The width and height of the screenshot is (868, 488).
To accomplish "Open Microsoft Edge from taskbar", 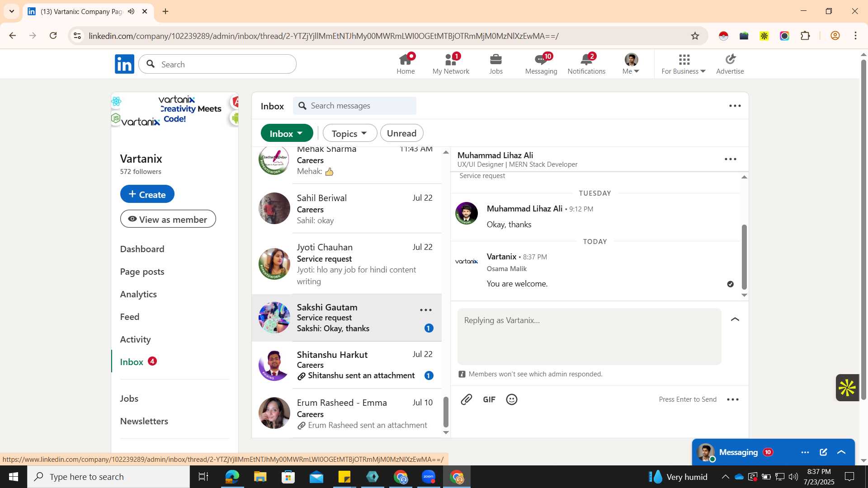I will tap(232, 477).
